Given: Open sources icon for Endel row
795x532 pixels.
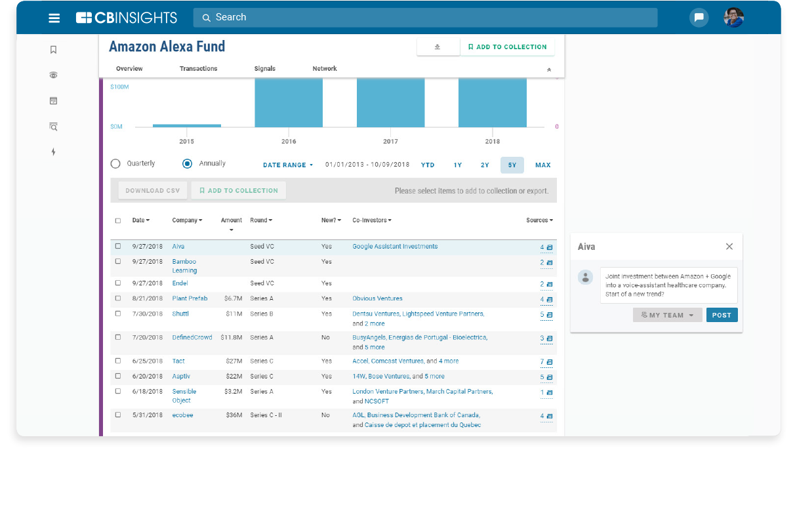Looking at the screenshot, I should [550, 284].
